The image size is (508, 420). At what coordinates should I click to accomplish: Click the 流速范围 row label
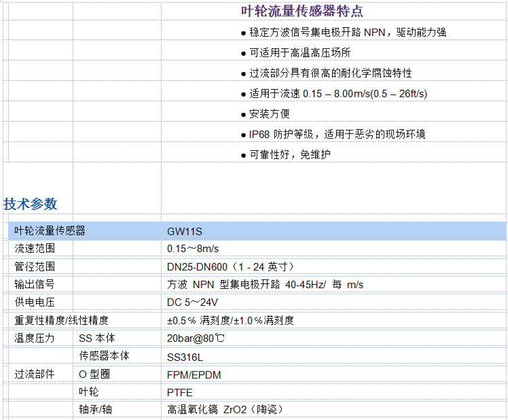point(35,249)
